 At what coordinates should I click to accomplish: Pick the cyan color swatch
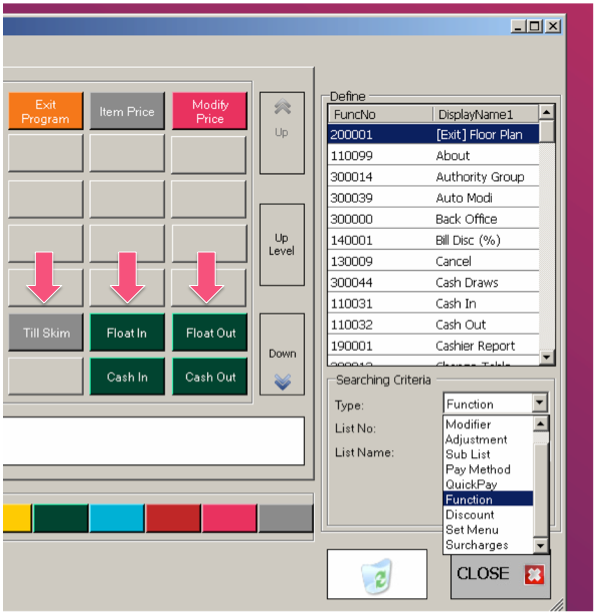click(117, 518)
